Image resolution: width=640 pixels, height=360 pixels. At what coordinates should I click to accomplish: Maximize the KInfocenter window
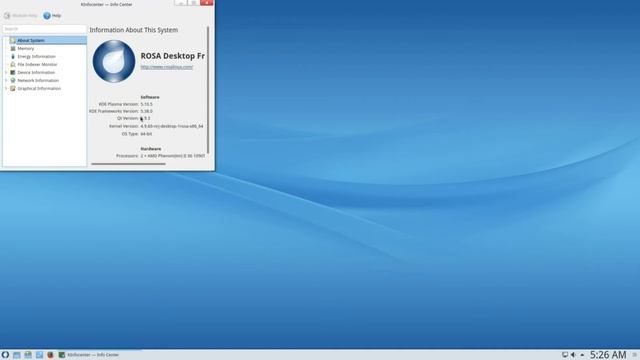pyautogui.click(x=193, y=2)
